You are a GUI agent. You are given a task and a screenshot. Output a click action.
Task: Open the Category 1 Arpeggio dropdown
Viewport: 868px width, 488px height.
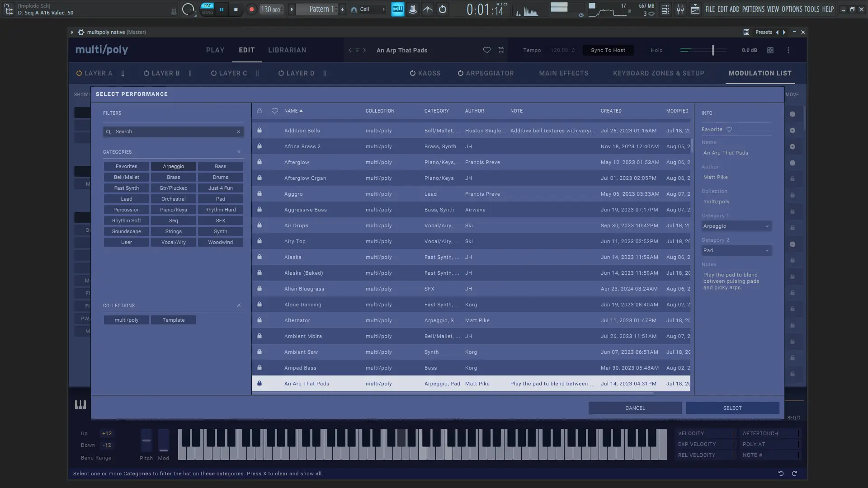[x=736, y=226]
